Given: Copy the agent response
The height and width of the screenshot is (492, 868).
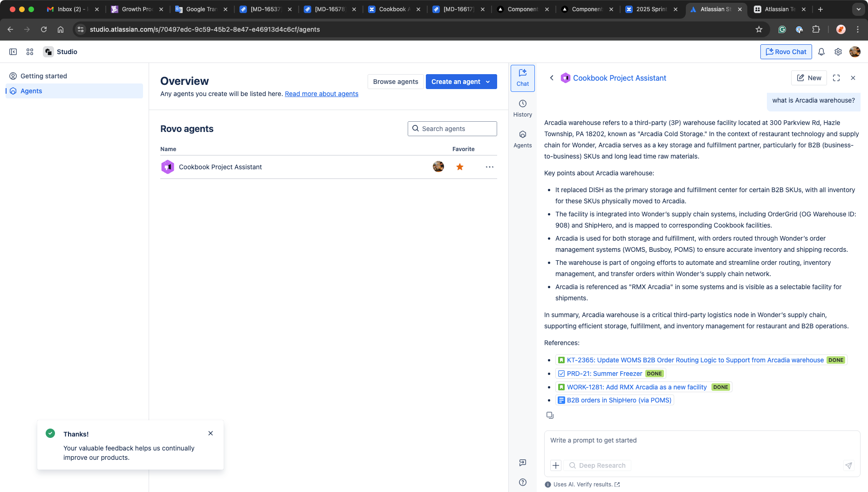Looking at the screenshot, I should [x=550, y=415].
